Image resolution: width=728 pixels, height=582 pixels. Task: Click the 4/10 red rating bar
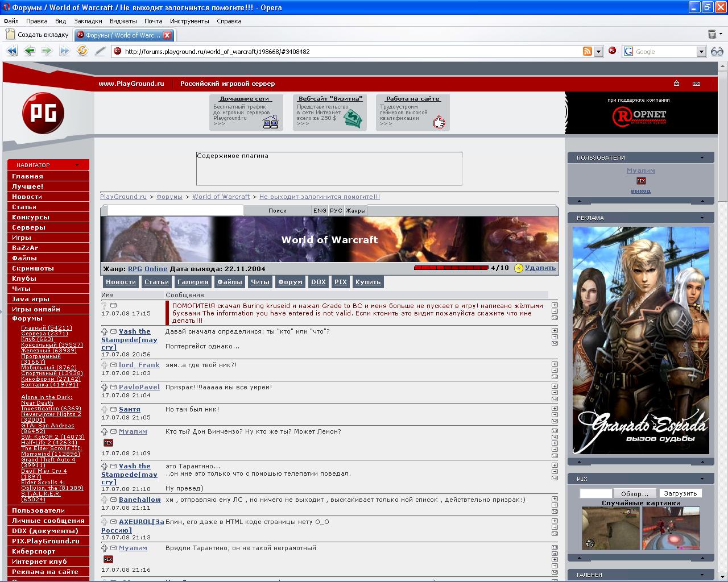pos(450,268)
